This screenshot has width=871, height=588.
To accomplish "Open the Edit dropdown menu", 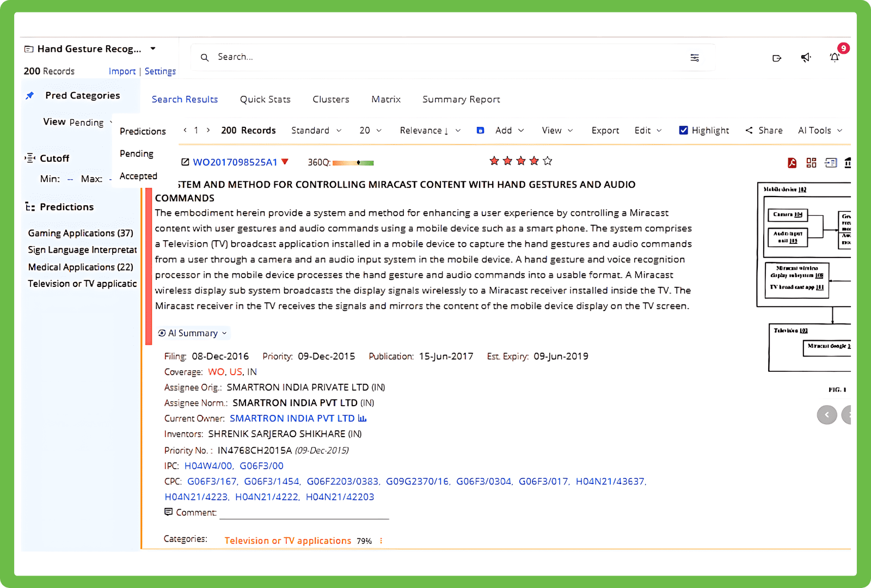I will 648,131.
